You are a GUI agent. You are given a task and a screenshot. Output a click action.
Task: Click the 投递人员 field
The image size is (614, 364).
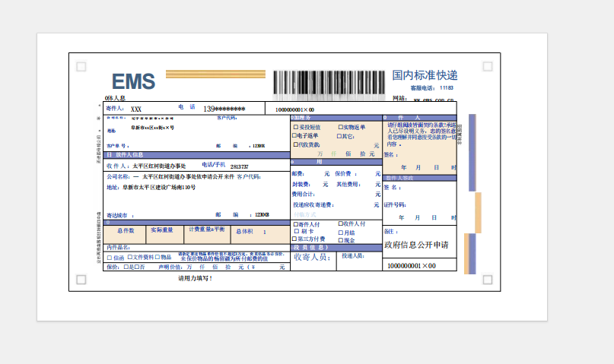[x=359, y=261]
